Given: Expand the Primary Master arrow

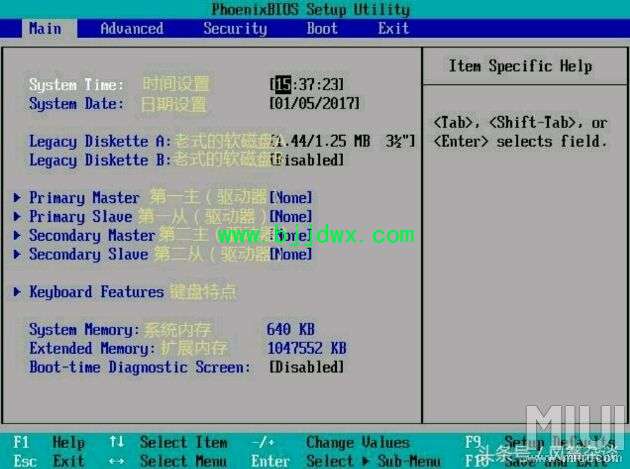Looking at the screenshot, I should click(17, 197).
